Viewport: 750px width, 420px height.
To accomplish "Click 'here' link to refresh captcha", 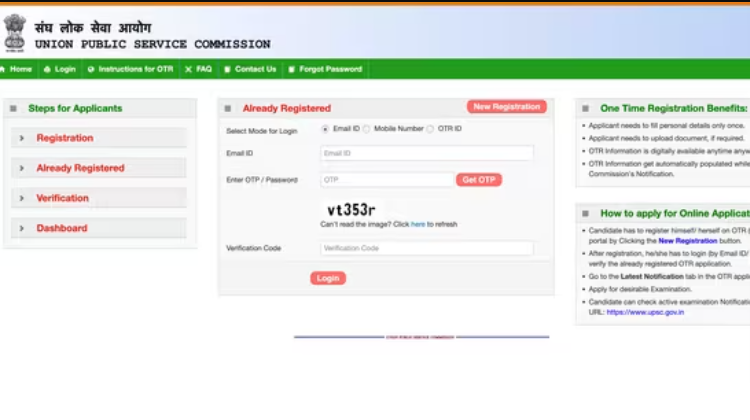I will coord(418,224).
